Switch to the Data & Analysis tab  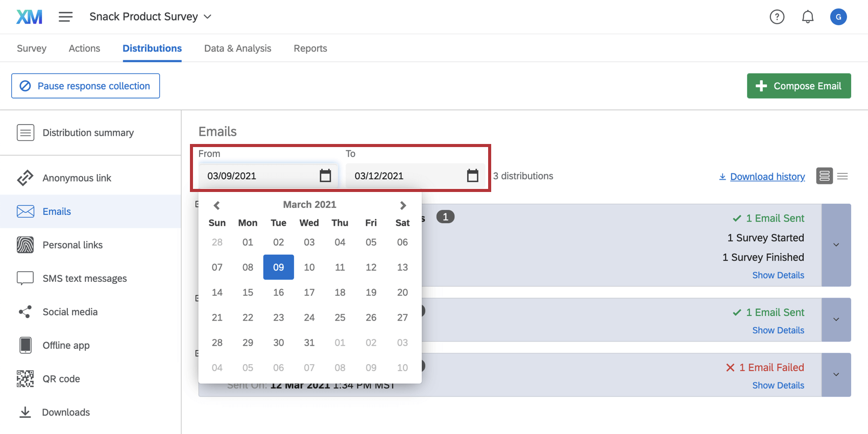[x=237, y=49]
